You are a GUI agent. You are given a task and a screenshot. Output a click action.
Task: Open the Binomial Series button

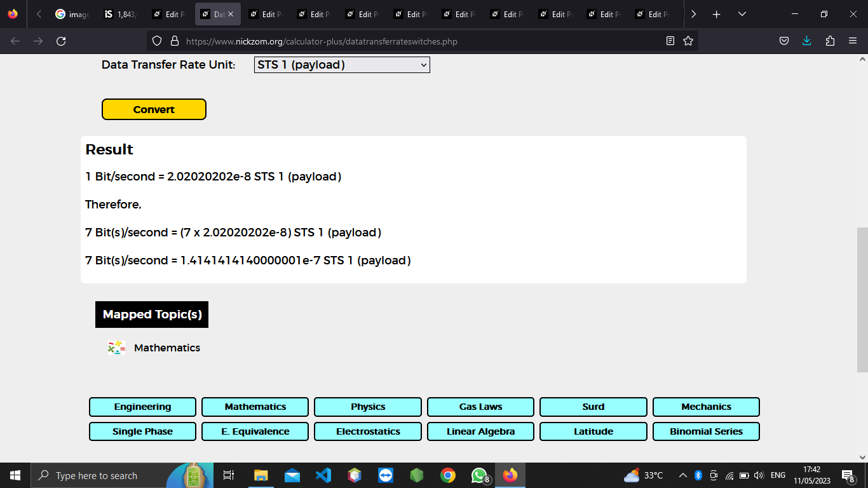tap(706, 431)
